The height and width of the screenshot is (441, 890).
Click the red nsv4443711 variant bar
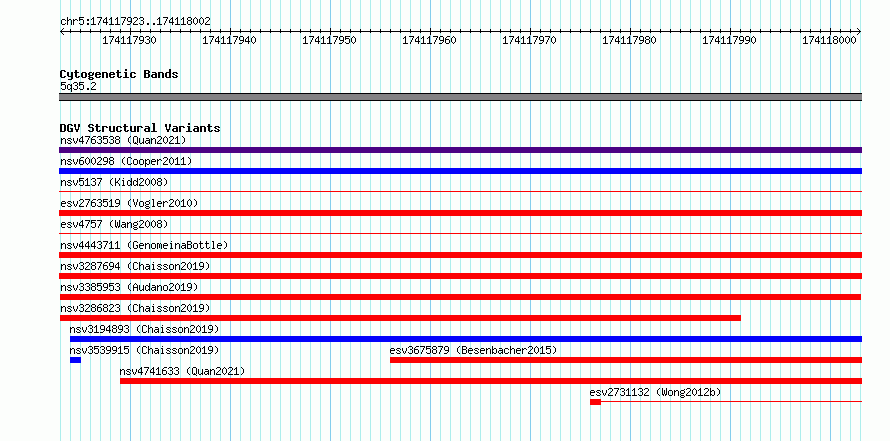pyautogui.click(x=460, y=255)
